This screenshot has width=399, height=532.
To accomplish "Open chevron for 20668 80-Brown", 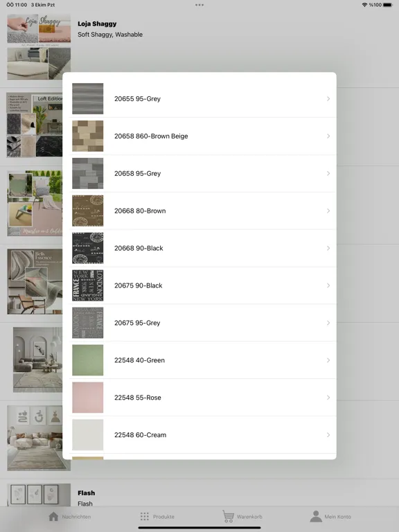I will [x=328, y=211].
